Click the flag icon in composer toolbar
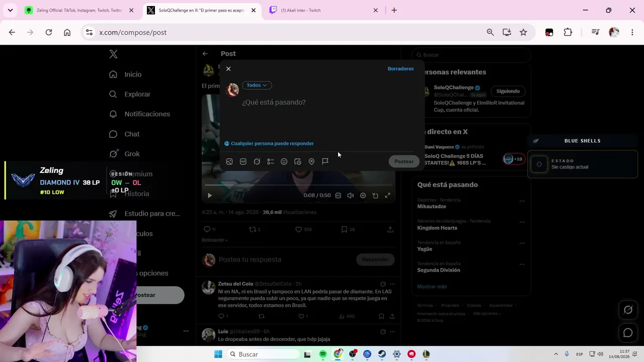The height and width of the screenshot is (362, 644). coord(326,161)
